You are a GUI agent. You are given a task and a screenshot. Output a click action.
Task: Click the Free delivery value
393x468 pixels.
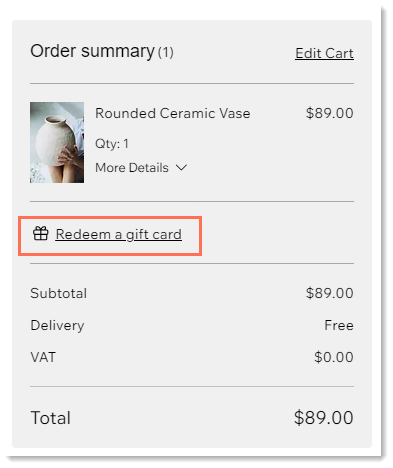(x=339, y=325)
